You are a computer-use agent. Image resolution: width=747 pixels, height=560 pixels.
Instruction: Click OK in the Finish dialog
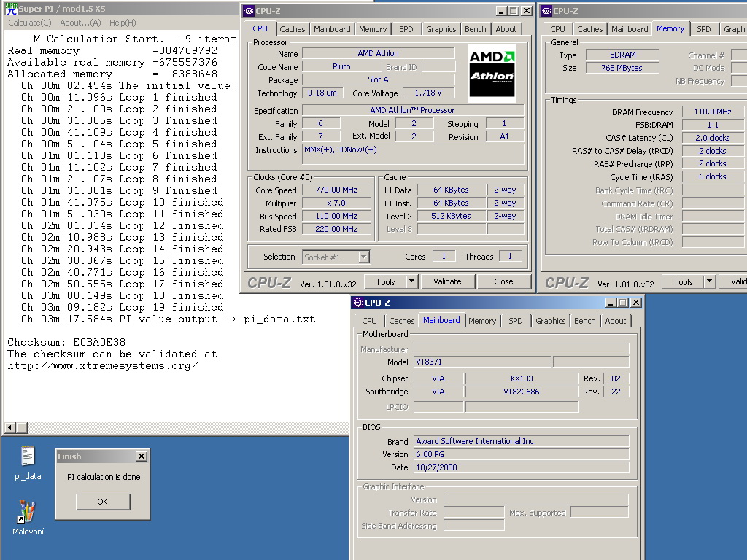pos(102,502)
